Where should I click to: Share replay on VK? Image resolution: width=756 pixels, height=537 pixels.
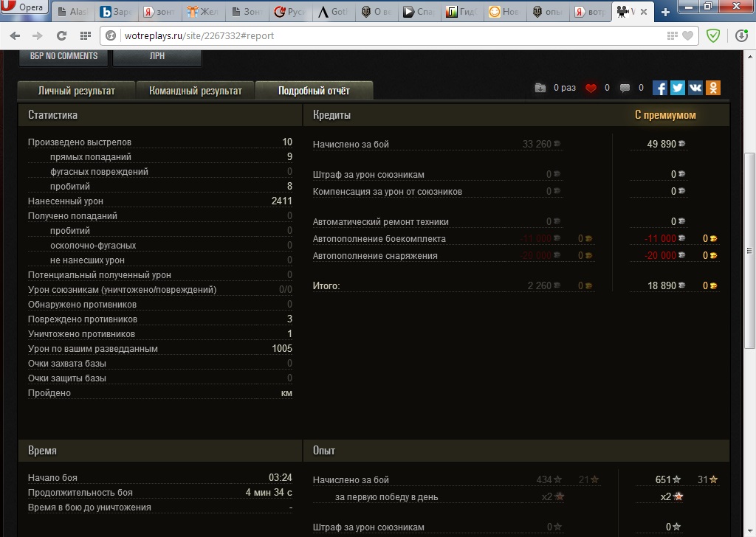pos(695,88)
